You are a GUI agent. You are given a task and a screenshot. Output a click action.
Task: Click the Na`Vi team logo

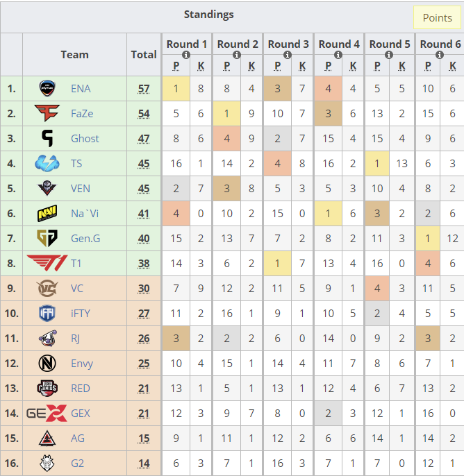(47, 214)
